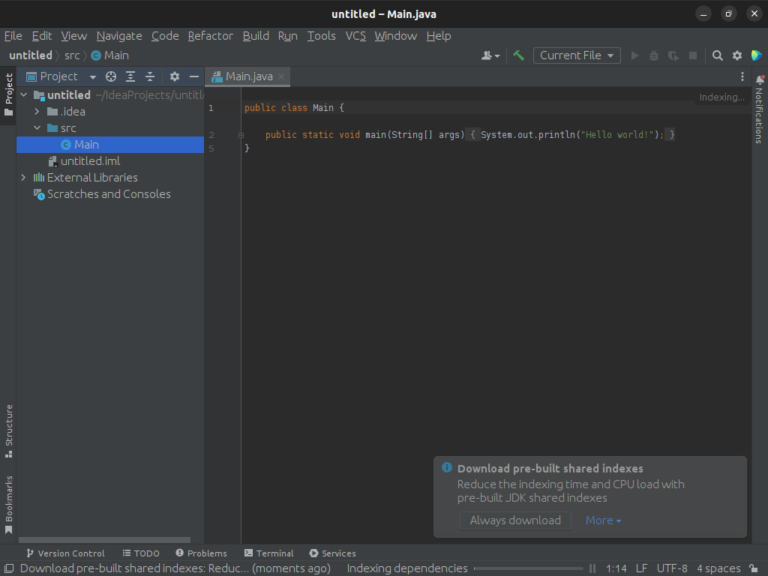Image resolution: width=768 pixels, height=576 pixels.
Task: Click Select Opened File crosshair icon
Action: coord(111,76)
